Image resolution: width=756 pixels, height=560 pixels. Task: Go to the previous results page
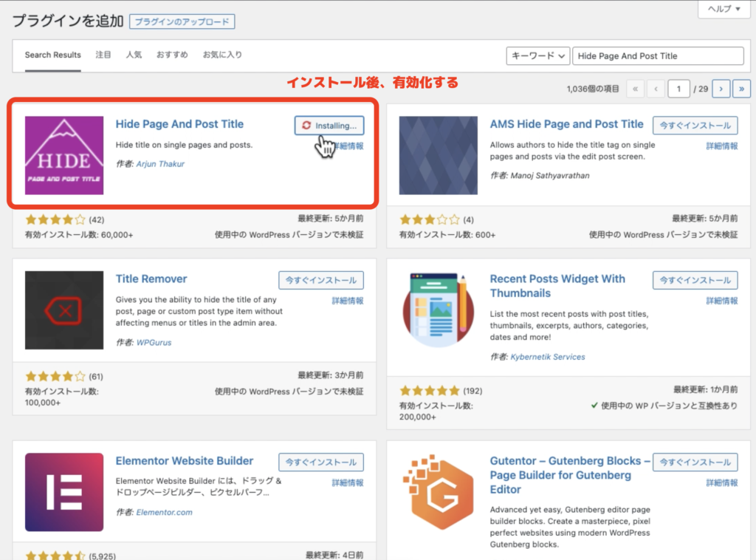[656, 89]
